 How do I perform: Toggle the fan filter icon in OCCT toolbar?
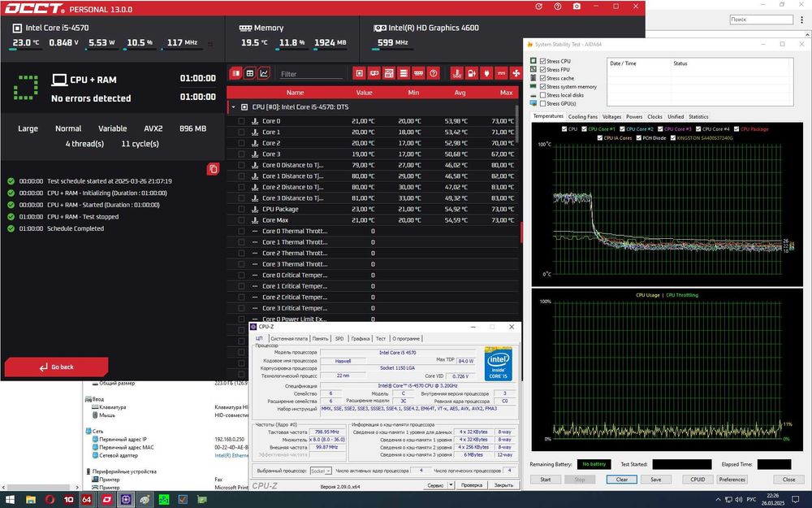point(516,73)
